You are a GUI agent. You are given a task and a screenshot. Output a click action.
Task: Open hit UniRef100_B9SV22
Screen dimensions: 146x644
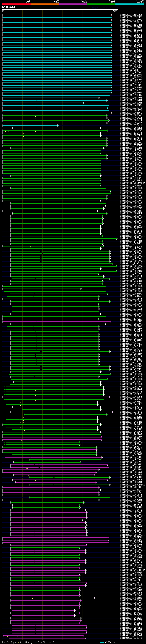(131, 30)
